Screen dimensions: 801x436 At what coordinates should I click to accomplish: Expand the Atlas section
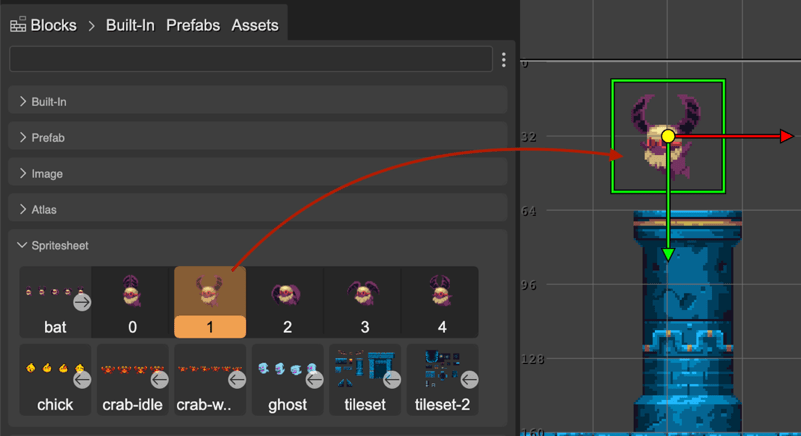[x=258, y=209]
